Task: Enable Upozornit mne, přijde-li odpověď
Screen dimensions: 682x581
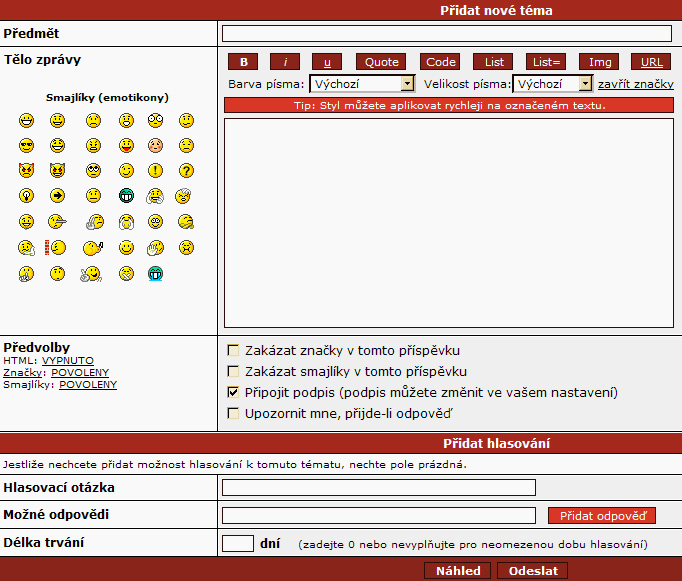Action: tap(233, 413)
